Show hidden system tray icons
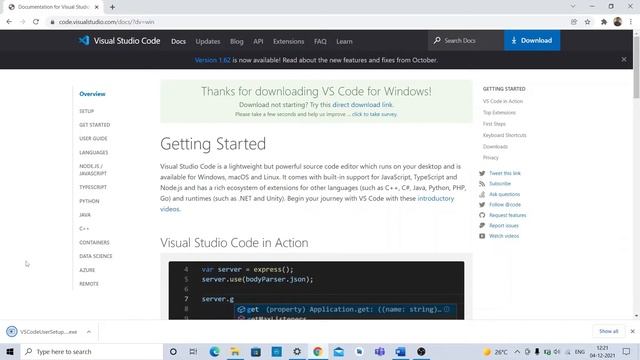 click(x=517, y=351)
